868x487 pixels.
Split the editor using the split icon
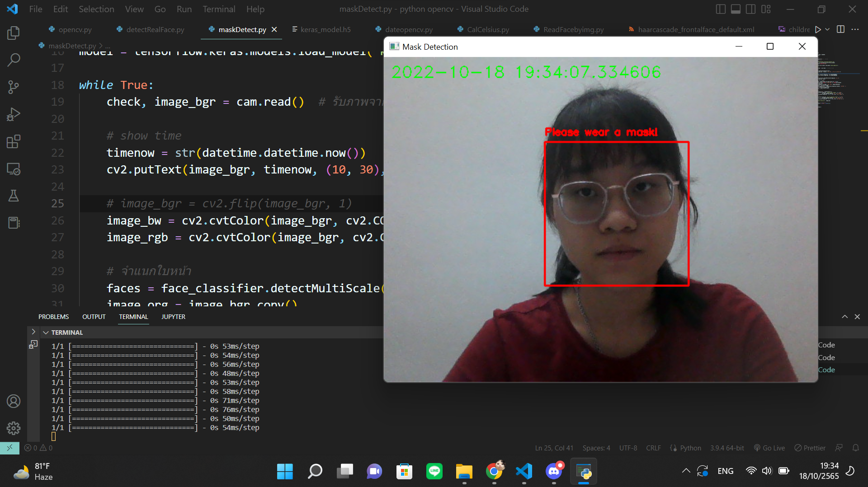coord(840,29)
